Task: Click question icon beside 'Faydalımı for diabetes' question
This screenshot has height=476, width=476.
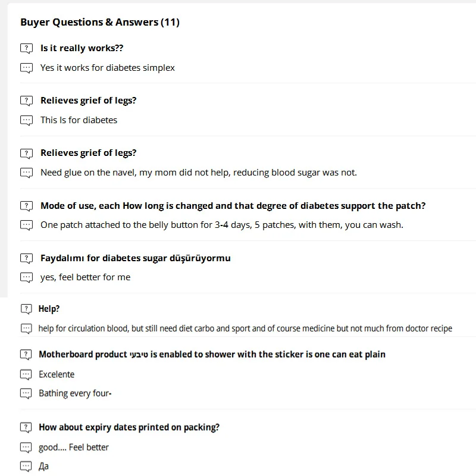Action: (26, 258)
